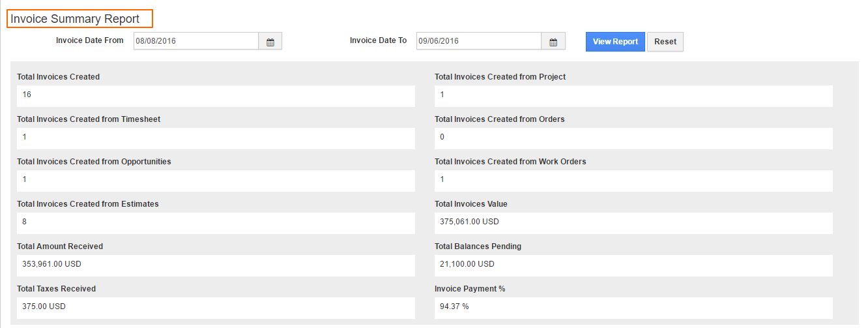868x328 pixels.
Task: Select the Invoice Payment % value
Action: pyautogui.click(x=454, y=306)
